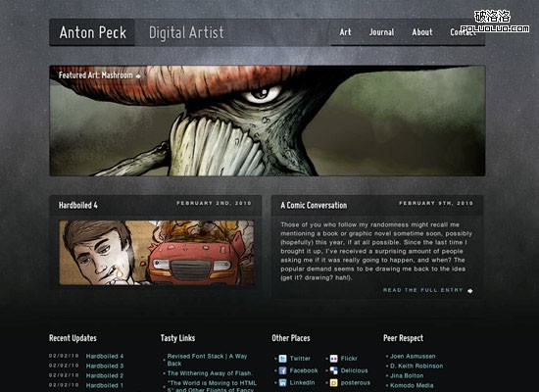Visit D. Keith Robinson link

click(x=416, y=366)
